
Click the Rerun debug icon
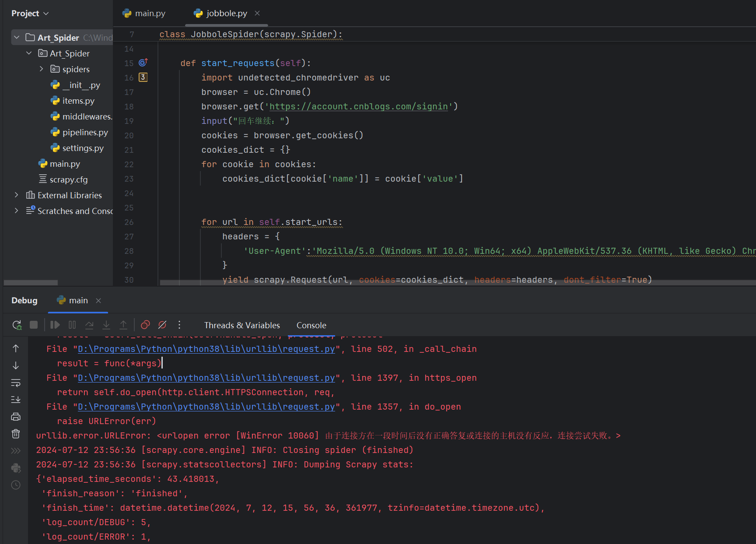17,325
